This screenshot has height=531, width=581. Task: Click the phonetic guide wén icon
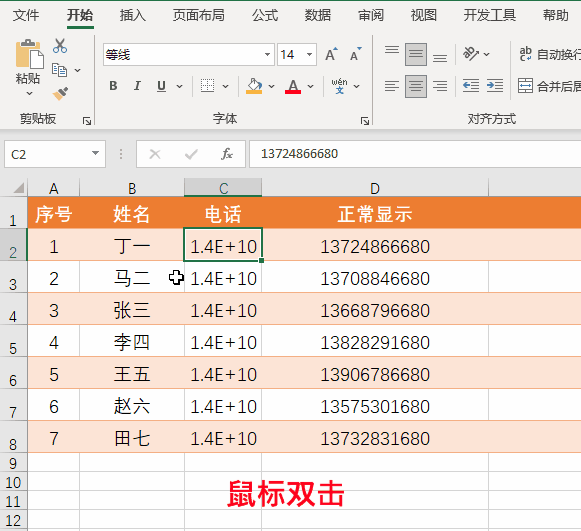339,86
